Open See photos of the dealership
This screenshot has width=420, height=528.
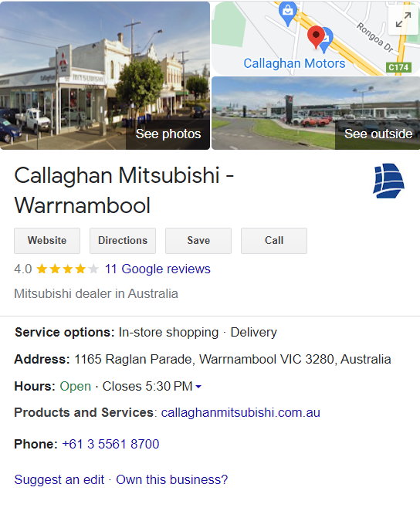pyautogui.click(x=168, y=134)
